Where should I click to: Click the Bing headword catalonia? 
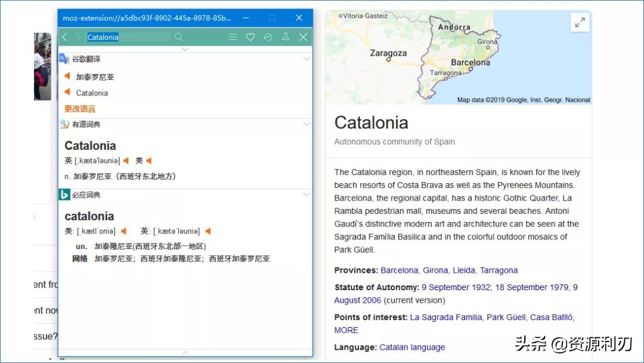[x=89, y=216]
